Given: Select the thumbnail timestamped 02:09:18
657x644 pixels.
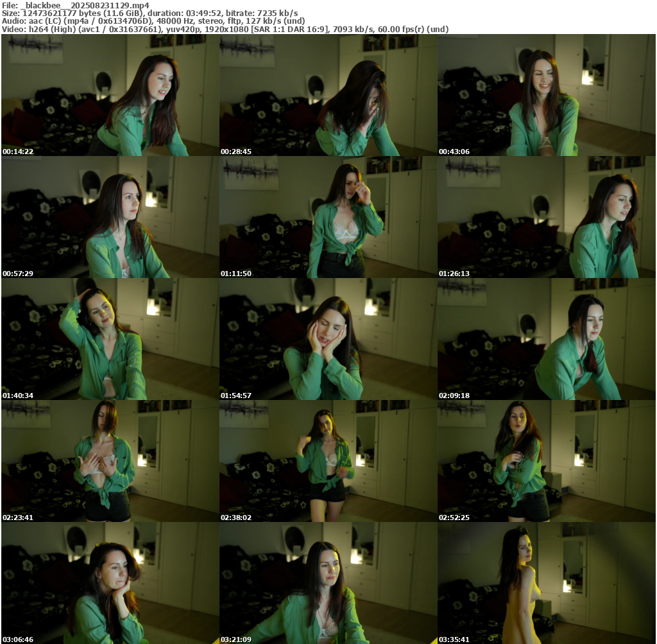Looking at the screenshot, I should click(547, 339).
